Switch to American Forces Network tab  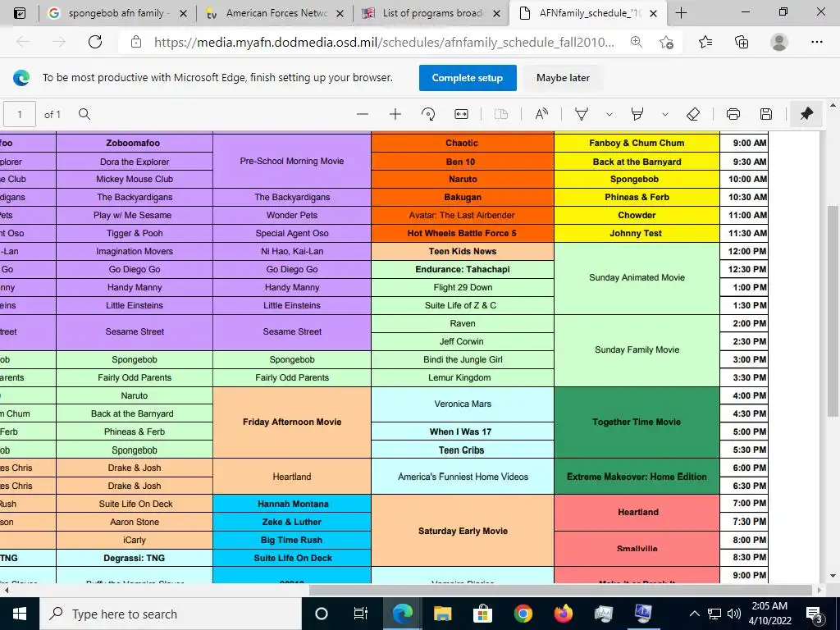275,13
